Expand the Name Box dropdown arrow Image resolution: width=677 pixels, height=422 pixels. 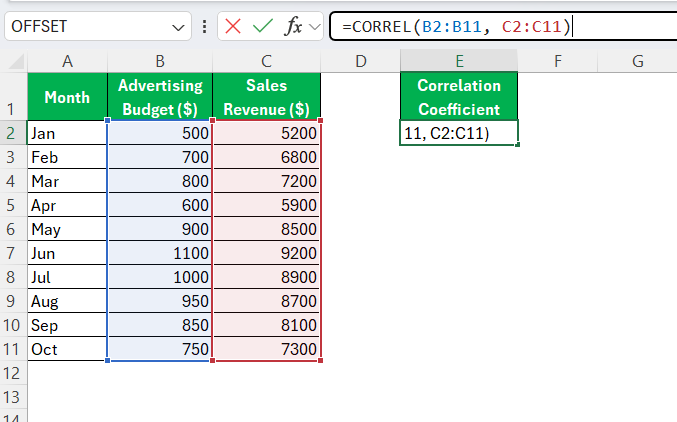click(x=178, y=28)
